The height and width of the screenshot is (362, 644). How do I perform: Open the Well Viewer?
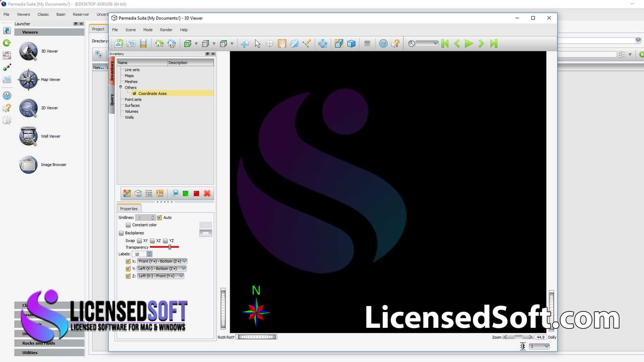28,136
